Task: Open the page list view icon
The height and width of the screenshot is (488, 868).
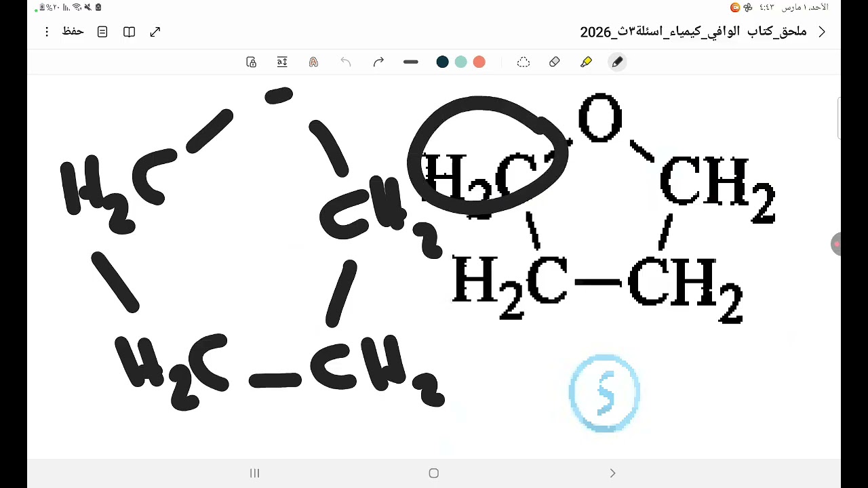Action: 102,32
